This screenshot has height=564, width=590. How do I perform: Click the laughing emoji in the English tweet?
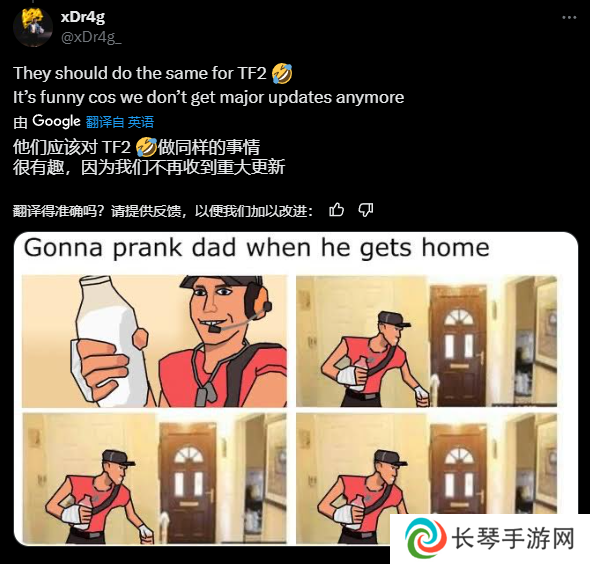pos(281,73)
